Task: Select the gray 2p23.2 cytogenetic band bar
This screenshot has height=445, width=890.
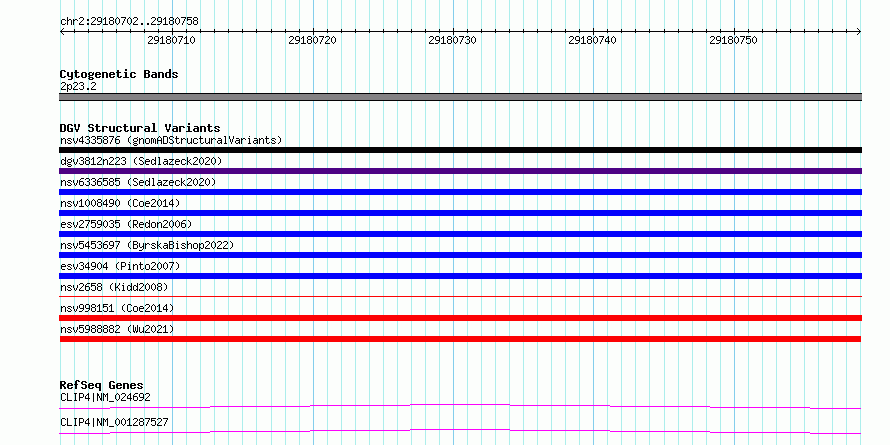Action: pos(460,97)
